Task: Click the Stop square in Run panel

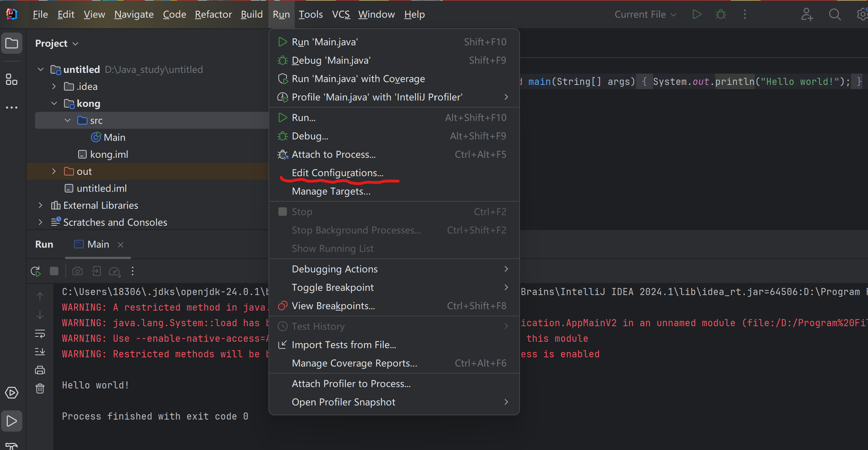Action: 54,271
